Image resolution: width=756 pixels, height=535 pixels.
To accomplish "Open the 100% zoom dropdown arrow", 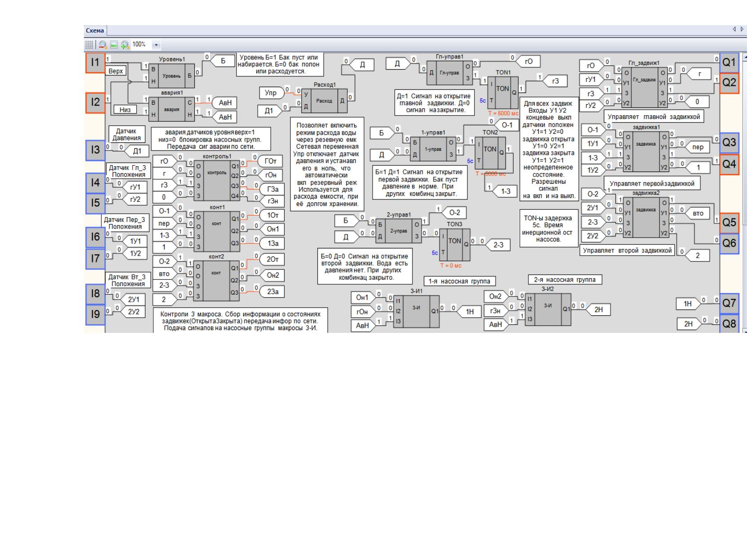I will (156, 45).
